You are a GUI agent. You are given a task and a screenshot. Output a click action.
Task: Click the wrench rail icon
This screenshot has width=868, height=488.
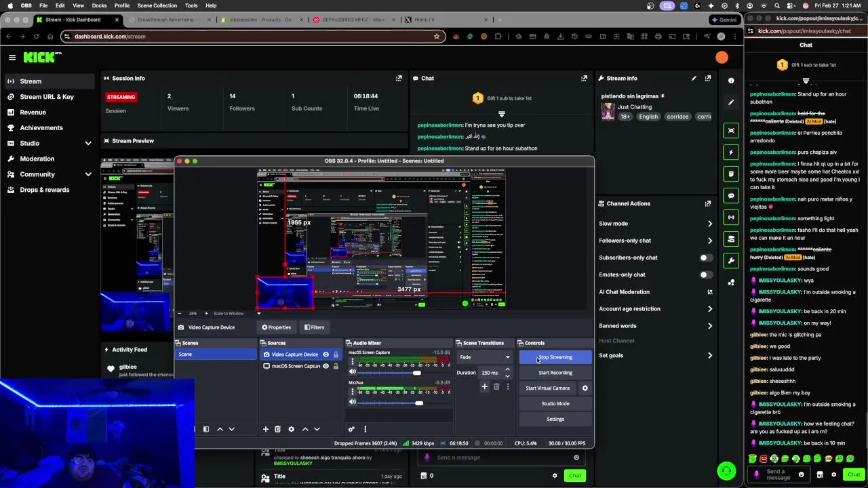[x=731, y=261]
